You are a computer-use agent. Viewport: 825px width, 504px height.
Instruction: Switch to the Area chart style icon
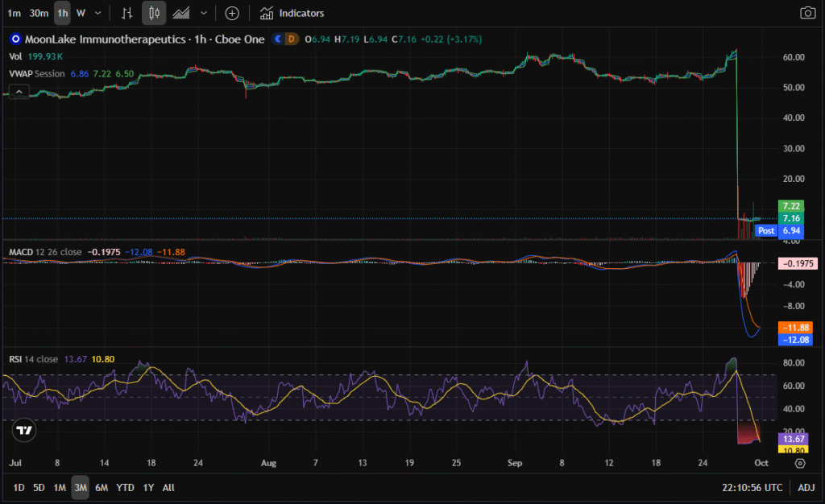point(181,13)
